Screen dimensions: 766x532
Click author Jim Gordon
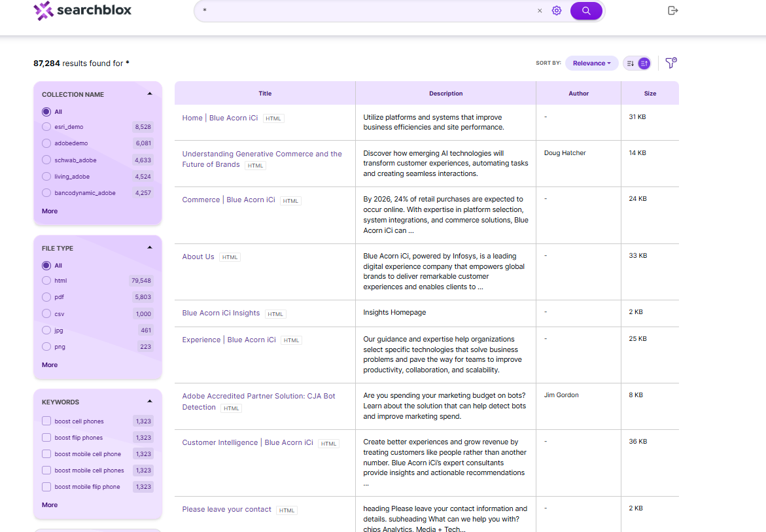pos(561,395)
